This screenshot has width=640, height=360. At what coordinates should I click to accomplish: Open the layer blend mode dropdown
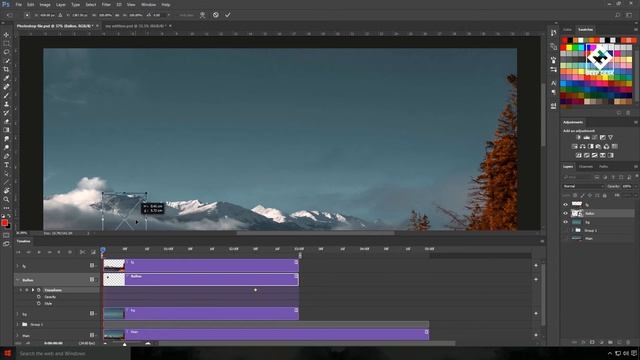click(583, 186)
